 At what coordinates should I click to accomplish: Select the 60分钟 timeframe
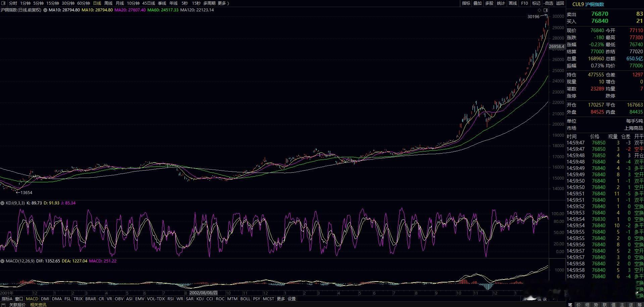click(x=84, y=3)
